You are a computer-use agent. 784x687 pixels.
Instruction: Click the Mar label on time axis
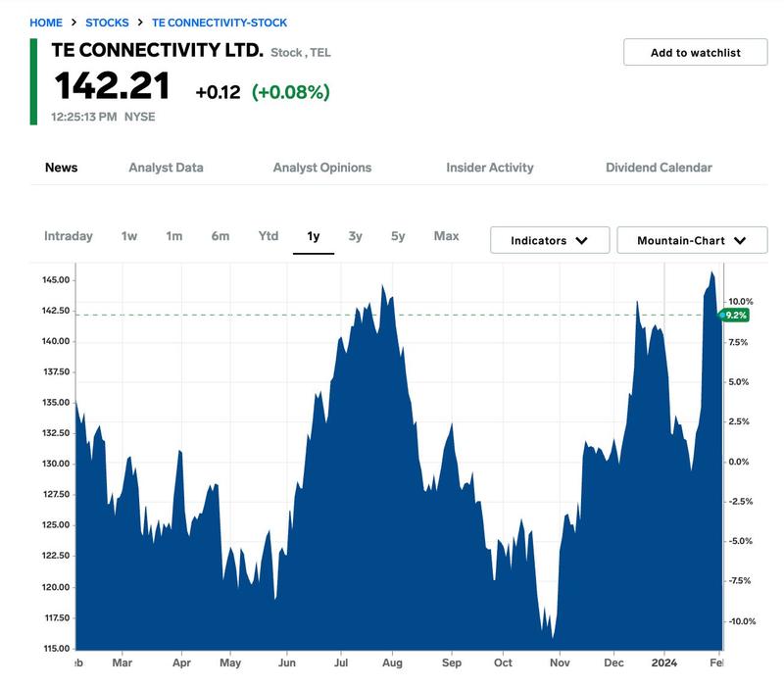point(122,662)
